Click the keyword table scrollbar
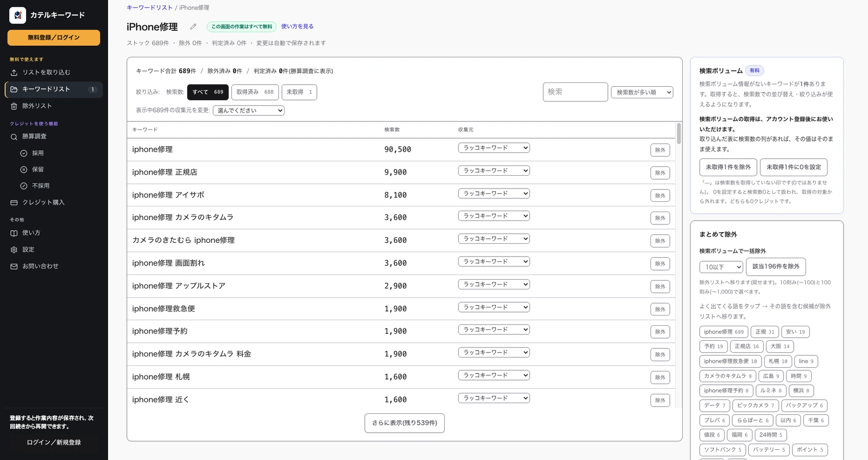868x460 pixels. pyautogui.click(x=679, y=133)
